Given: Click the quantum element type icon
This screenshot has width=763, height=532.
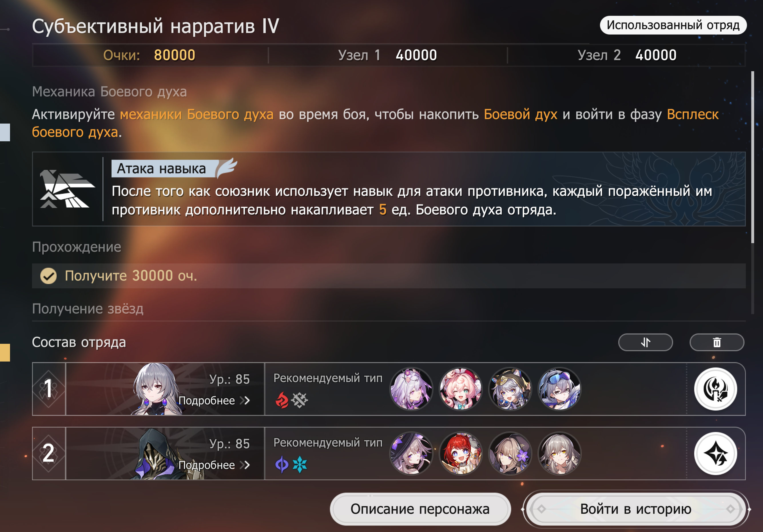Looking at the screenshot, I should pos(282,464).
